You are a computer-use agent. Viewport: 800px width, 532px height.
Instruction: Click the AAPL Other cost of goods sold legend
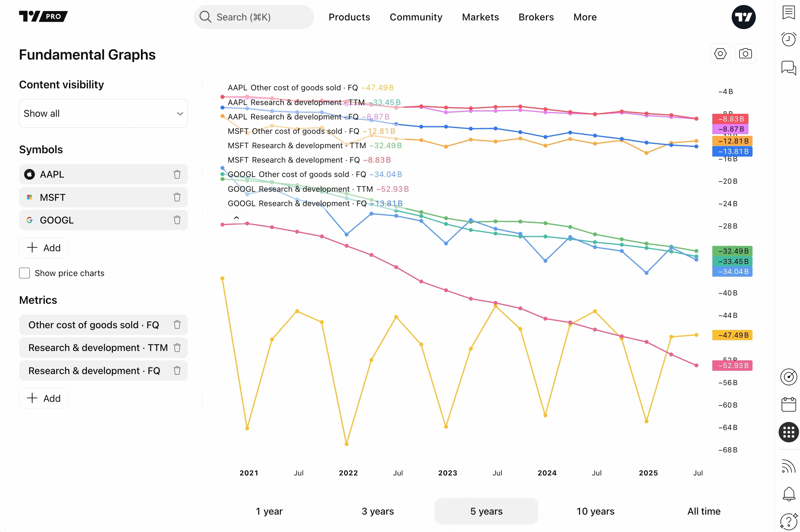(311, 88)
